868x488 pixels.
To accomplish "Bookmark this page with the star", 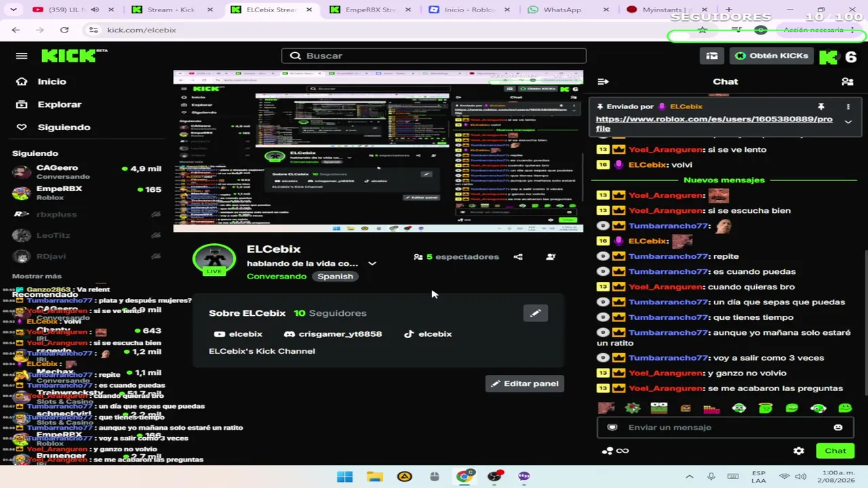I will point(703,30).
